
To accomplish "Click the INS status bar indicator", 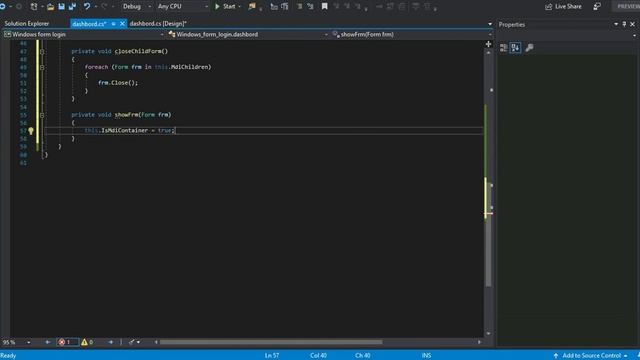I will 426,356.
